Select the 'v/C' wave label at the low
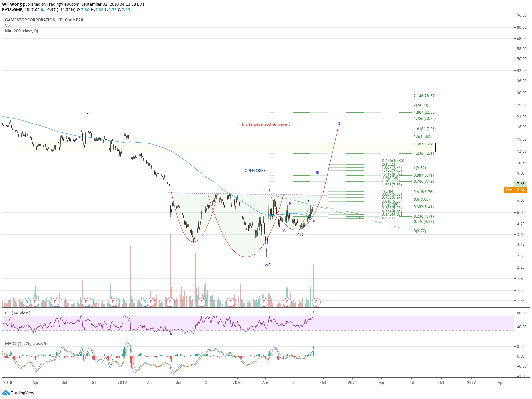 268,265
